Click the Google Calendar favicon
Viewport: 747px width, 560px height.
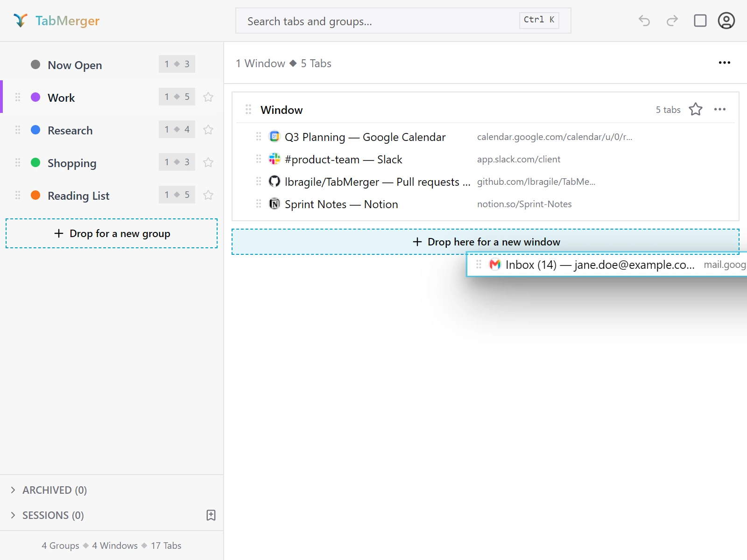point(275,136)
